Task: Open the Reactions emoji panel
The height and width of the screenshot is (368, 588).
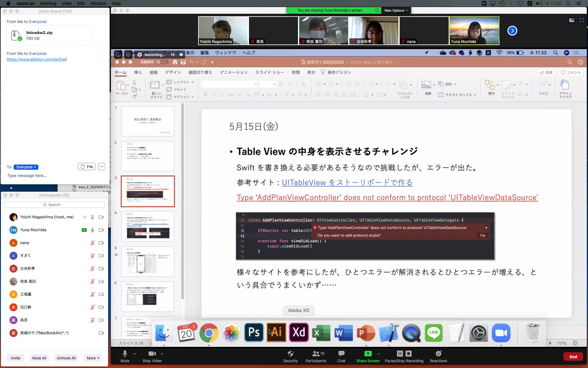Action: [x=438, y=354]
